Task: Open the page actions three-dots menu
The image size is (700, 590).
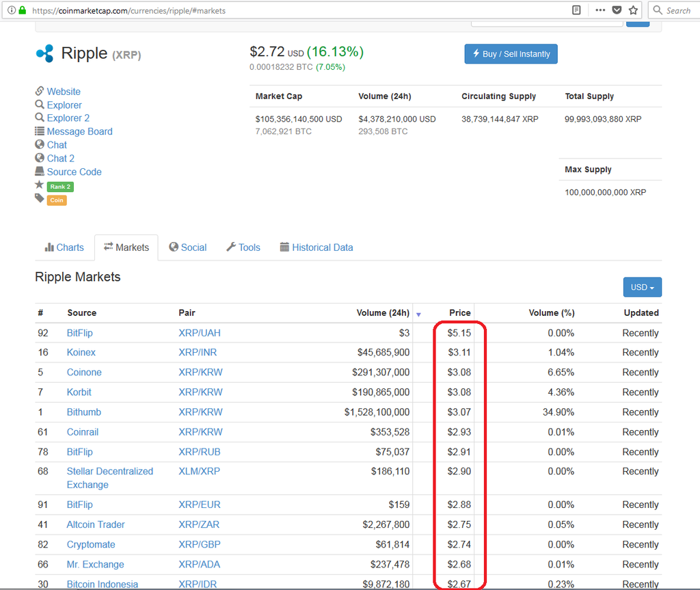Action: click(x=600, y=10)
